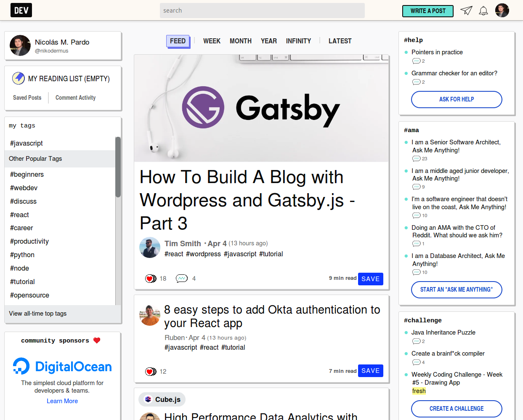Open Comment Activity link
This screenshot has width=523, height=420.
coord(76,98)
